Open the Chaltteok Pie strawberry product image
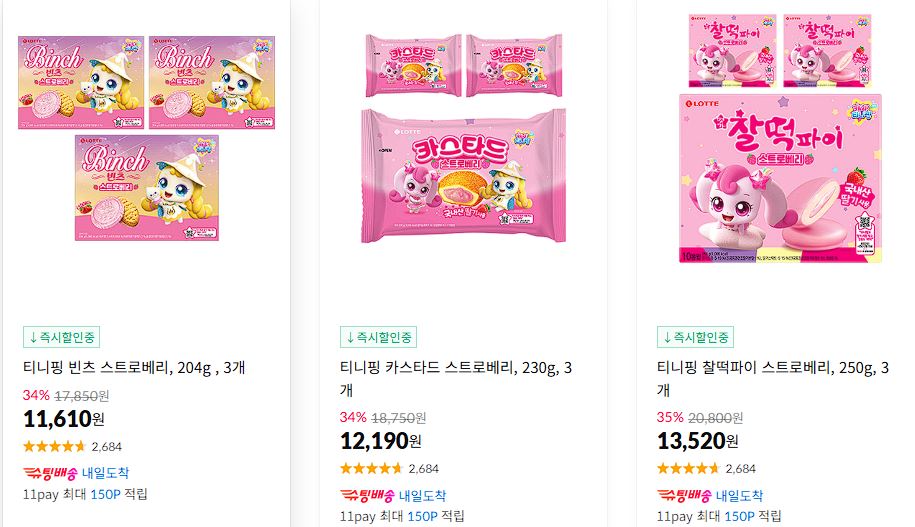Viewport: 915px width, 527px height. (780, 138)
